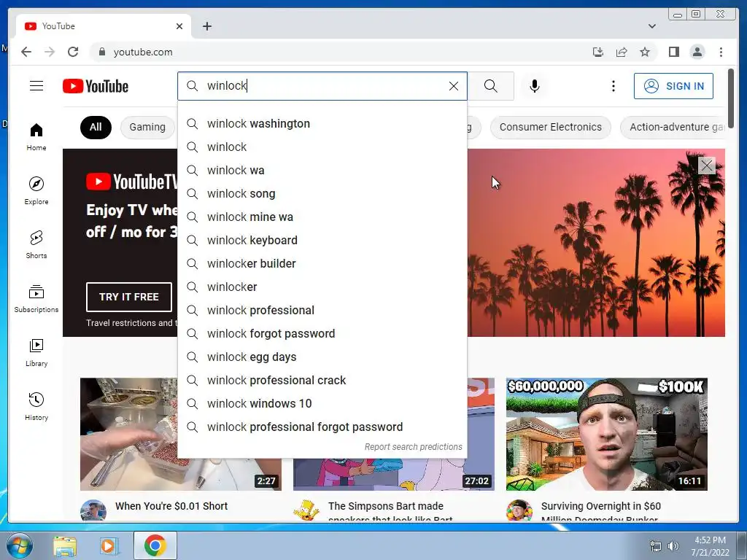Open Explore in the sidebar
The image size is (747, 560).
pos(36,190)
